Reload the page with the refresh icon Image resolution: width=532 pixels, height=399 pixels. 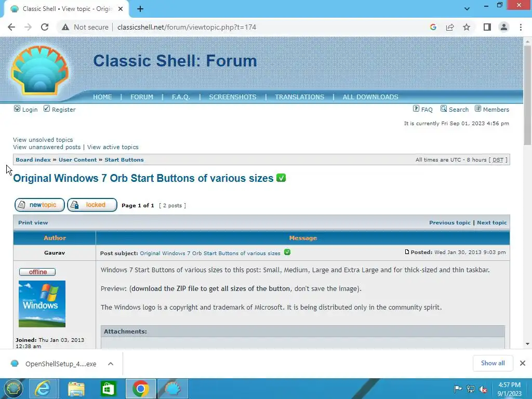pos(45,27)
